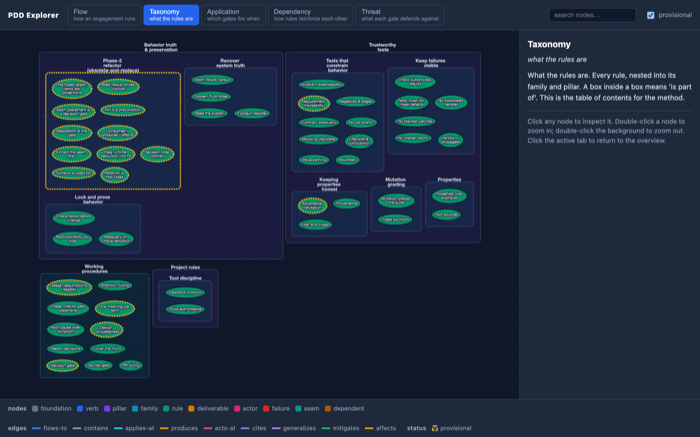Select 'Halt and triage' node
This screenshot has height=437, width=700.
click(x=315, y=225)
